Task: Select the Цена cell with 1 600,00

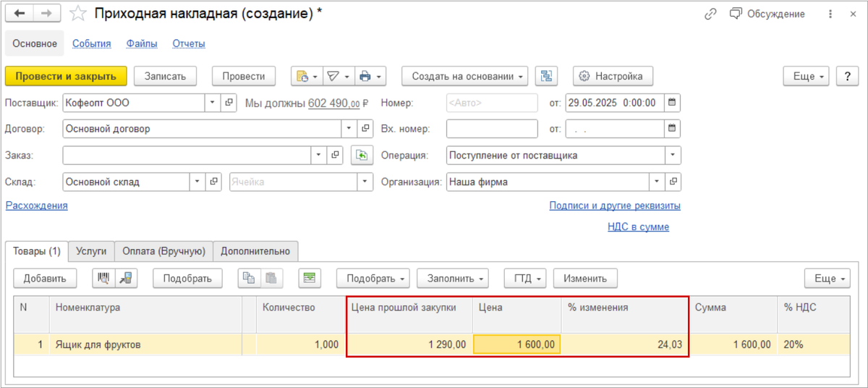Action: 516,345
